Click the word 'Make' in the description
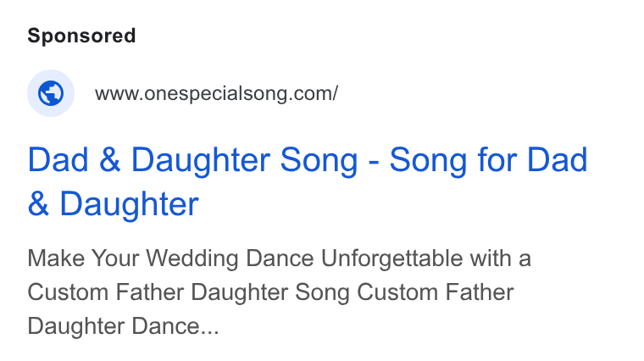The height and width of the screenshot is (361, 644). click(56, 258)
